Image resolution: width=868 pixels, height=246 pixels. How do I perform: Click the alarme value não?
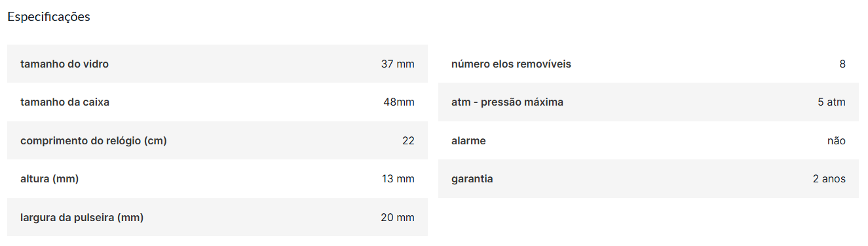tap(837, 141)
